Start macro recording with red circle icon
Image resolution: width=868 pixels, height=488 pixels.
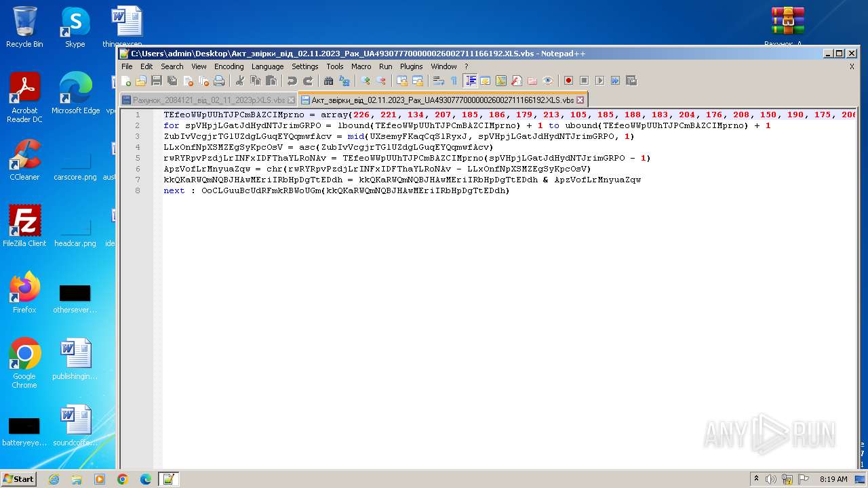coord(568,81)
